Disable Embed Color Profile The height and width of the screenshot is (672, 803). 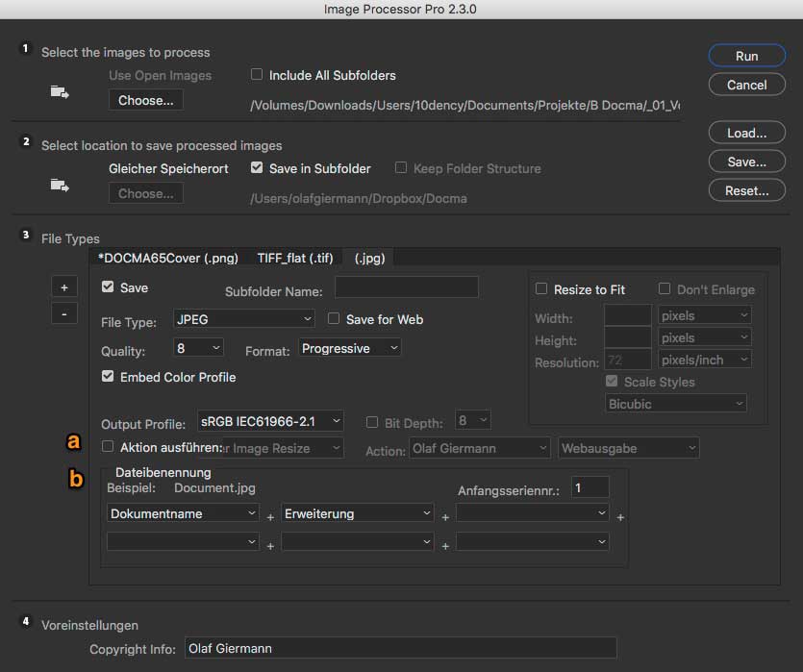pos(109,377)
